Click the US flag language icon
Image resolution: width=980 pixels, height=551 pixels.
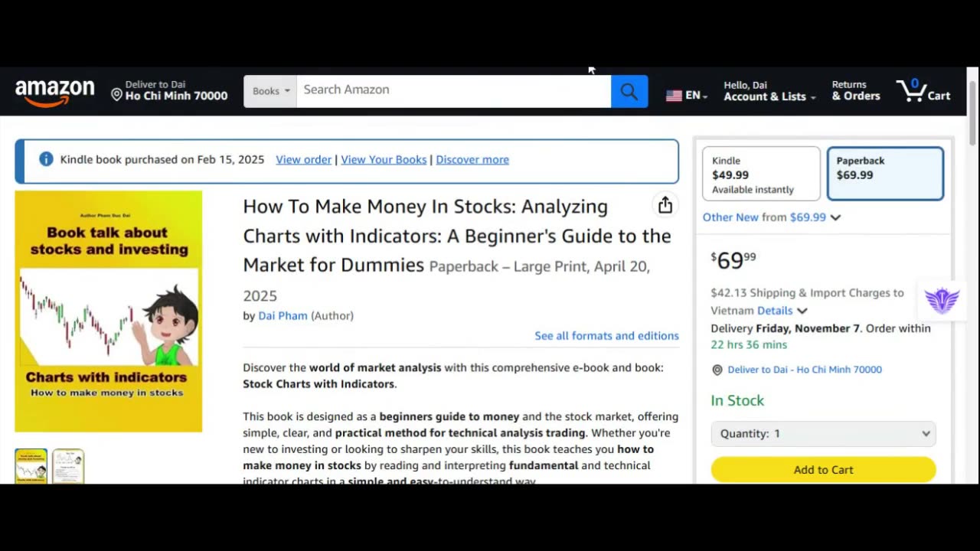point(674,96)
